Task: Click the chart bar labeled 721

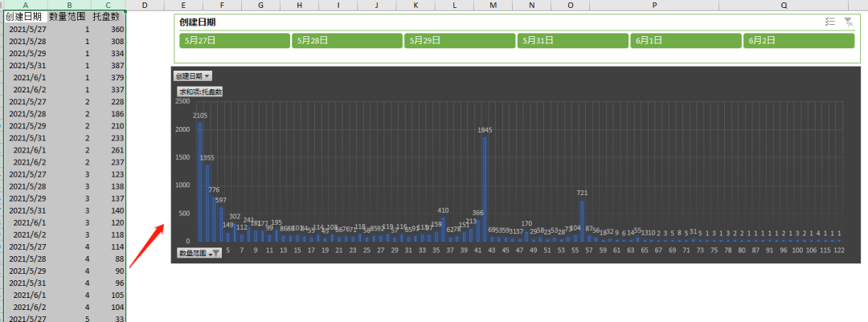Action: (x=582, y=221)
